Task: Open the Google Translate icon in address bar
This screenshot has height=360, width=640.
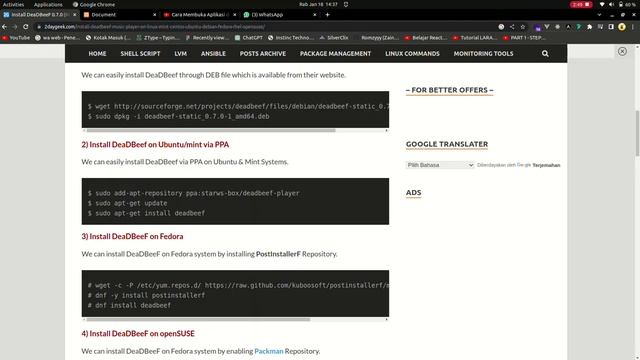Action: [x=501, y=27]
